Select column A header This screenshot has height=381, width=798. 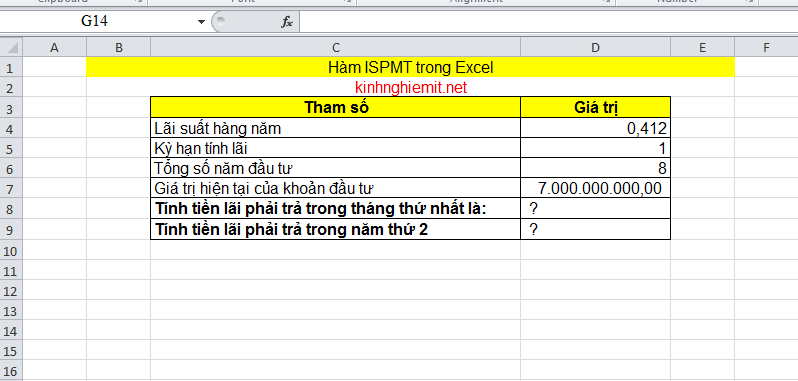[54, 48]
